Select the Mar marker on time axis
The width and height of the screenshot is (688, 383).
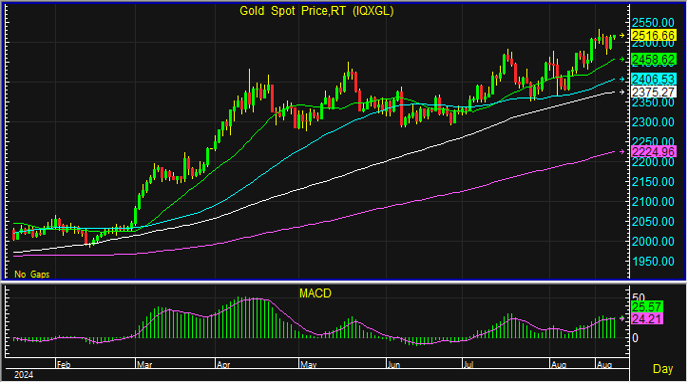click(144, 365)
